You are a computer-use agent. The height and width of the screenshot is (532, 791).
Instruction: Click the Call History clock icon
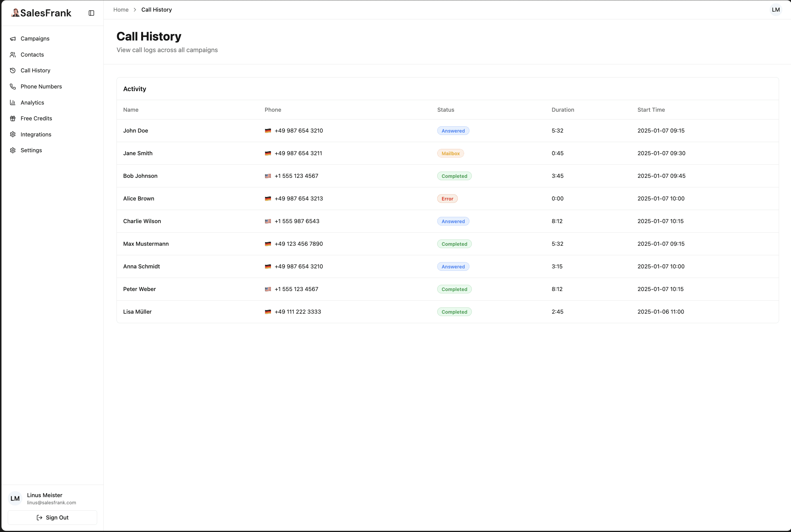coord(13,71)
